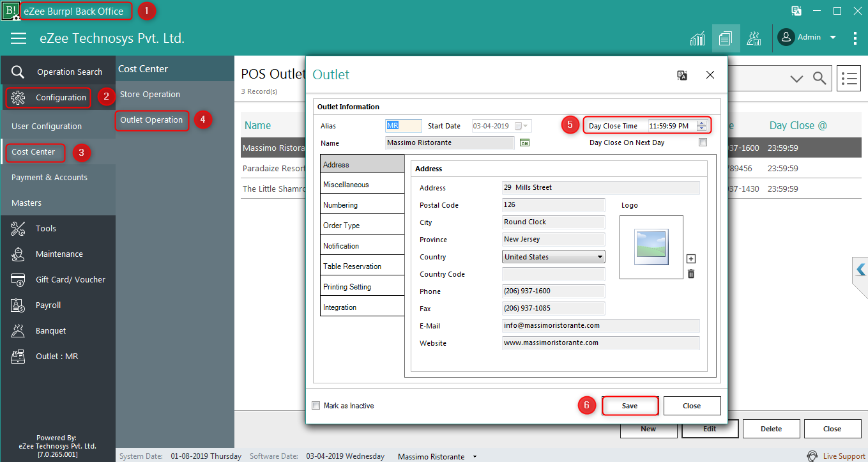Select Store Operation in Cost Center
The width and height of the screenshot is (868, 462).
pyautogui.click(x=150, y=94)
